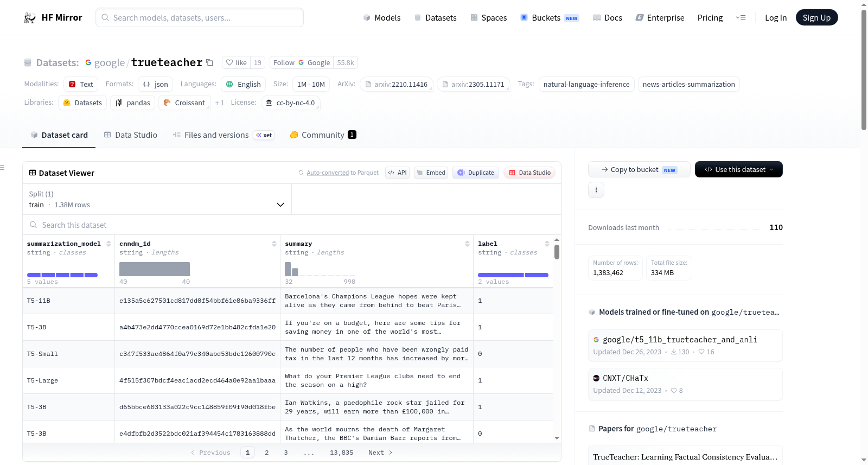Go to page 2 of the dataset
The image size is (868, 465).
tap(266, 453)
